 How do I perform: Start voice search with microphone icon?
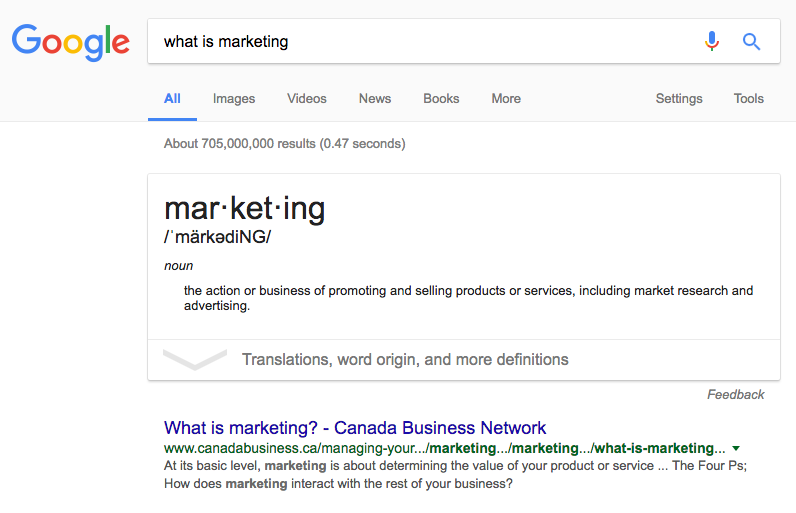[712, 41]
